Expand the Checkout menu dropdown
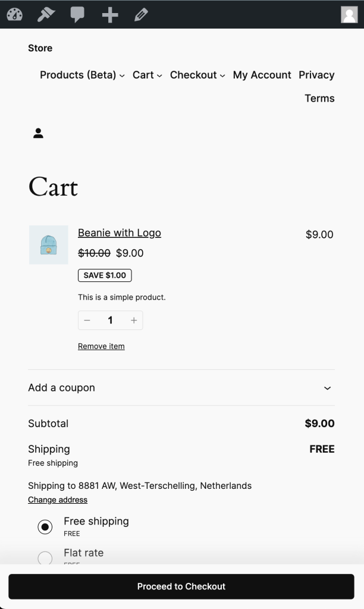 [x=222, y=76]
